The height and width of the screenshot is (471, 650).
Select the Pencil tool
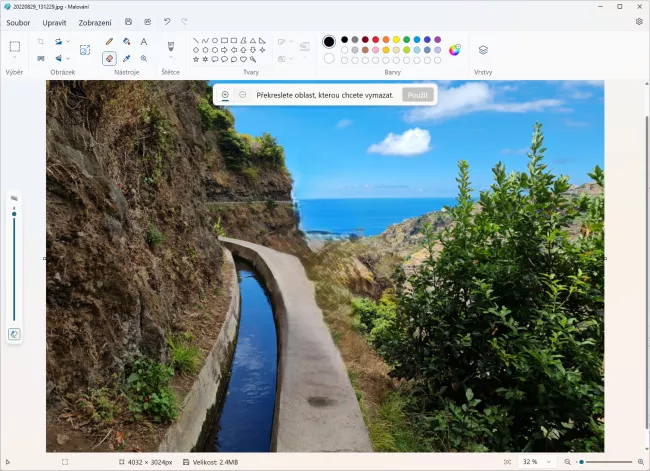(x=109, y=42)
